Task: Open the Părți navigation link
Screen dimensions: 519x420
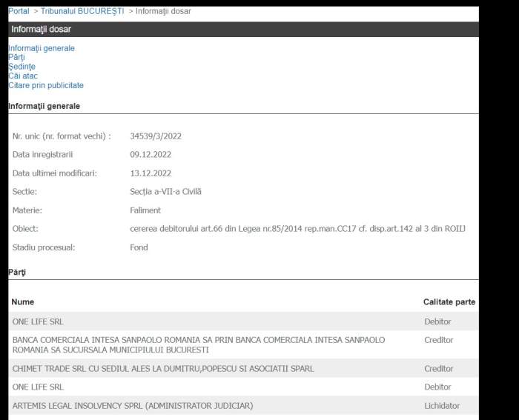Action: tap(16, 57)
